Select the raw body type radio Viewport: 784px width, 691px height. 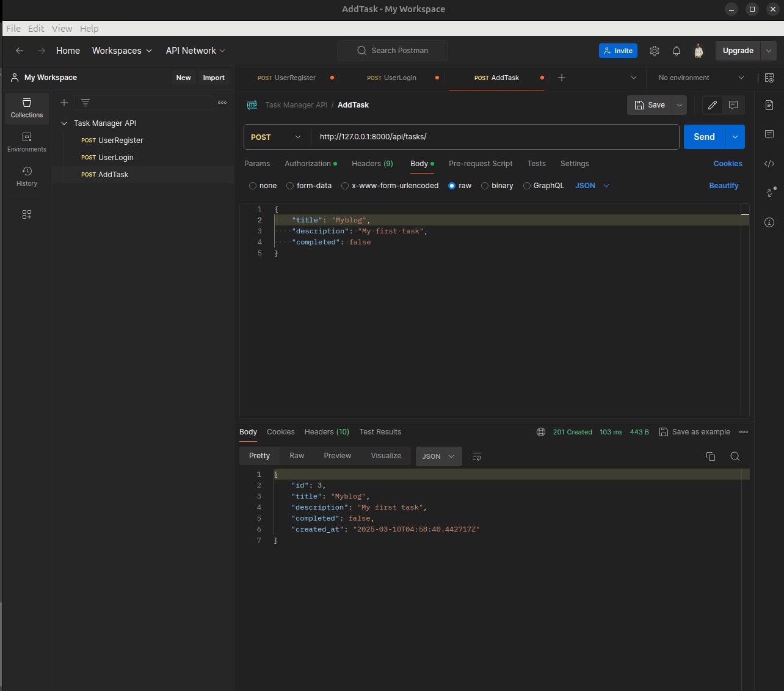click(452, 186)
